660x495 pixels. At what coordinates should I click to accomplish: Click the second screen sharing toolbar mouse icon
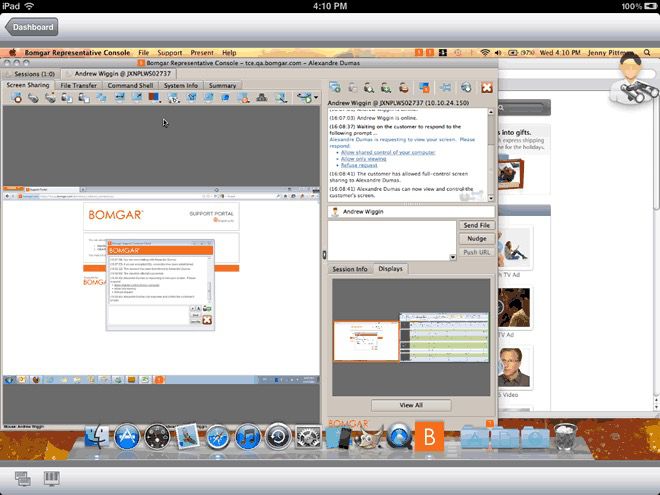pos(50,98)
